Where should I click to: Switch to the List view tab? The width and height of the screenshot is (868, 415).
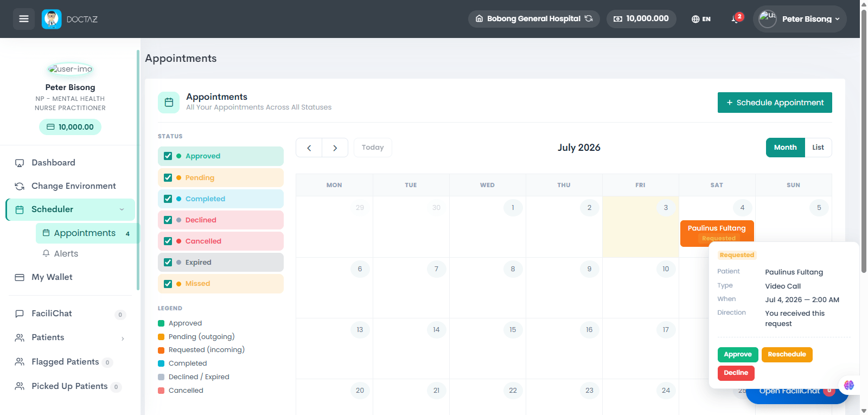818,148
